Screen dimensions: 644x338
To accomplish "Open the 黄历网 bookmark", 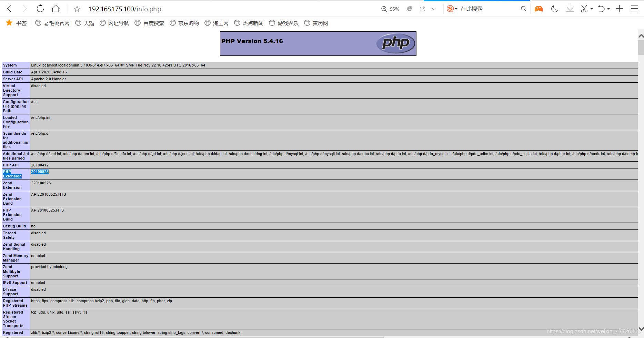I will tap(316, 23).
